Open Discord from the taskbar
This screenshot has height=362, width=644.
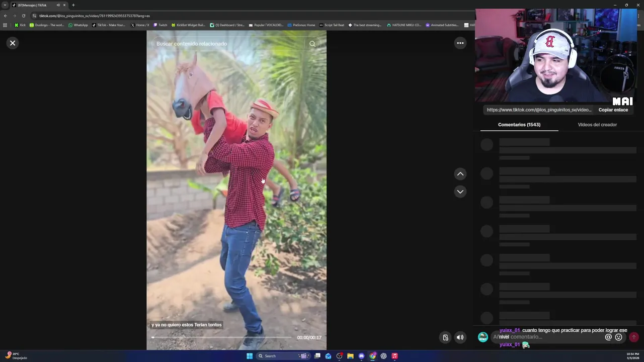[361, 356]
